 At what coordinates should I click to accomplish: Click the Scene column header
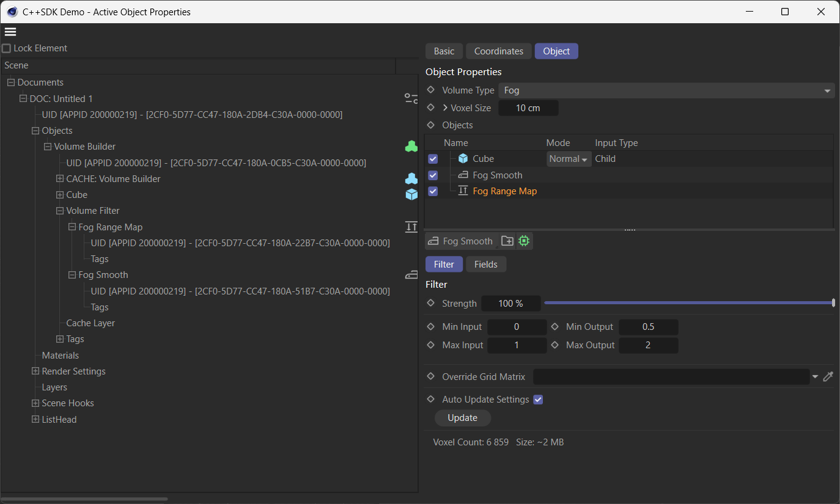tap(198, 65)
